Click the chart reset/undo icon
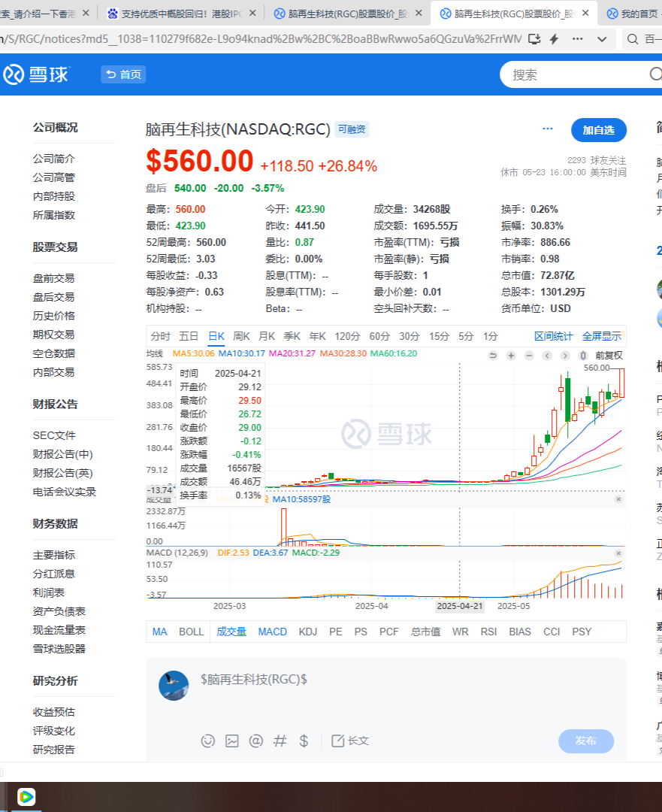 493,355
